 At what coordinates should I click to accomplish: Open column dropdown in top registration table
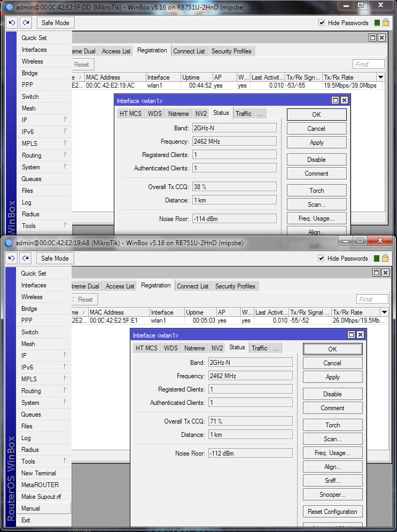tap(381, 77)
